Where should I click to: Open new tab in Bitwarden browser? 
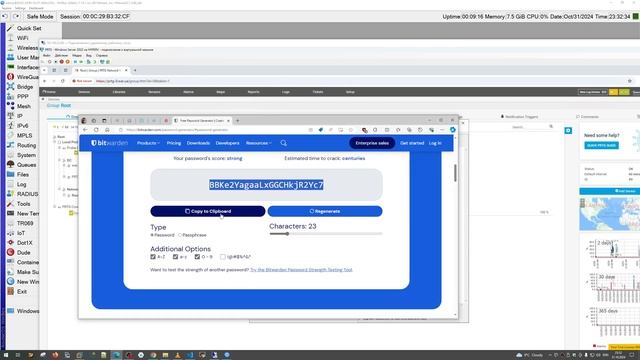pos(238,120)
